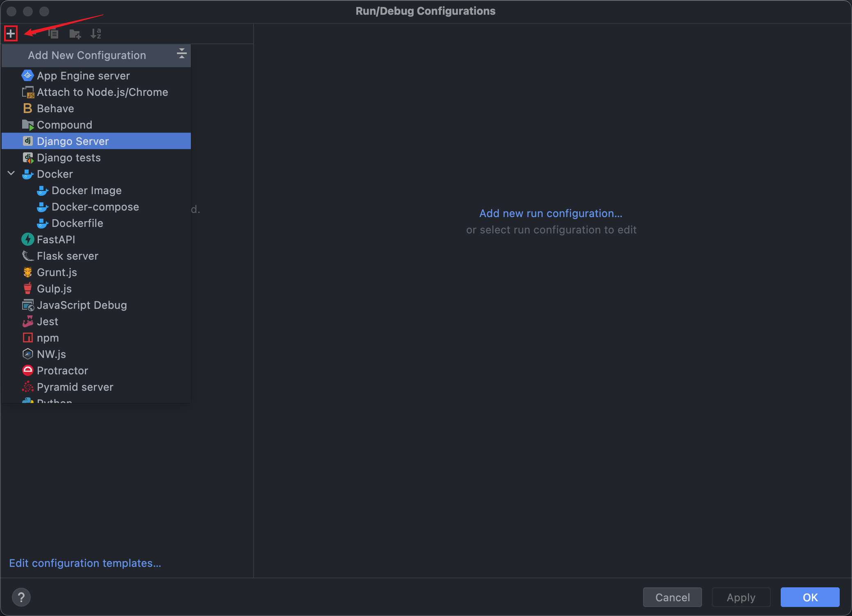
Task: Click the Attach to Node.js/Chrome icon
Action: pyautogui.click(x=27, y=92)
